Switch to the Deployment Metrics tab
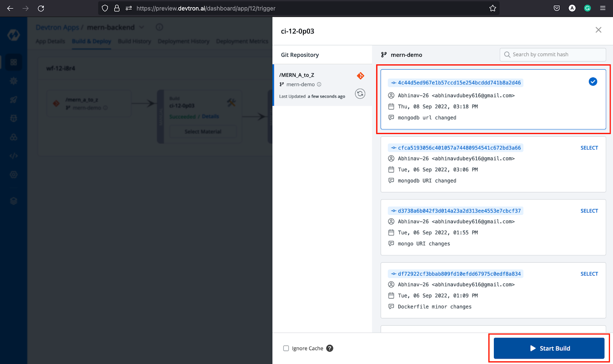 click(x=242, y=41)
